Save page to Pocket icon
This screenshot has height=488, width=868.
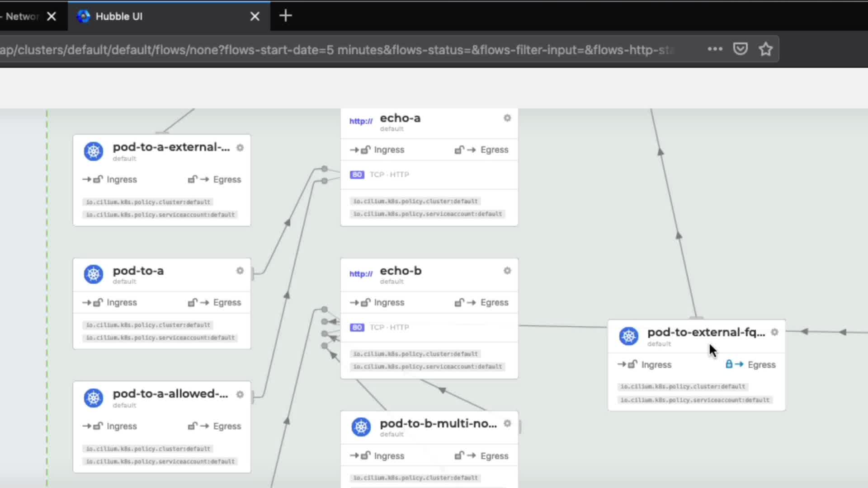(740, 49)
